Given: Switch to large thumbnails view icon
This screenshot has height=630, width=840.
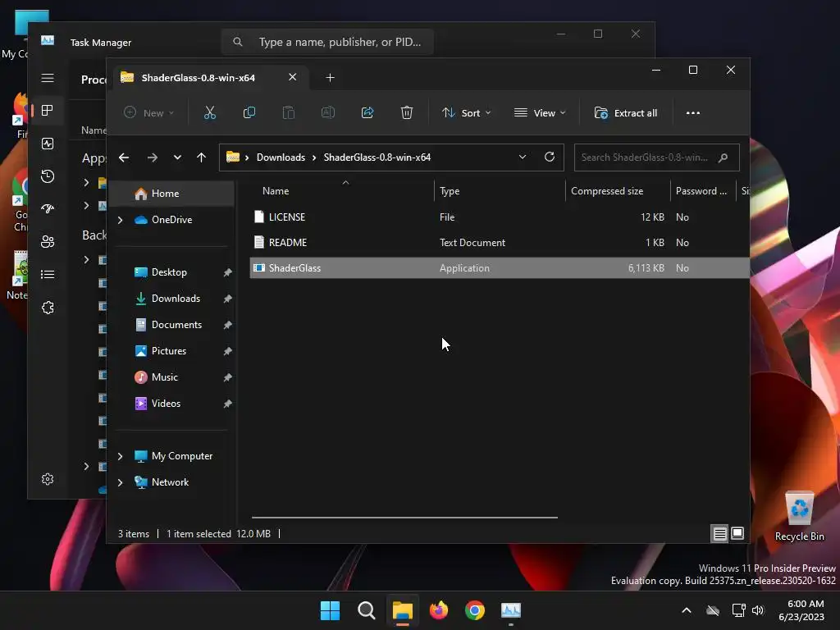Looking at the screenshot, I should [x=737, y=533].
